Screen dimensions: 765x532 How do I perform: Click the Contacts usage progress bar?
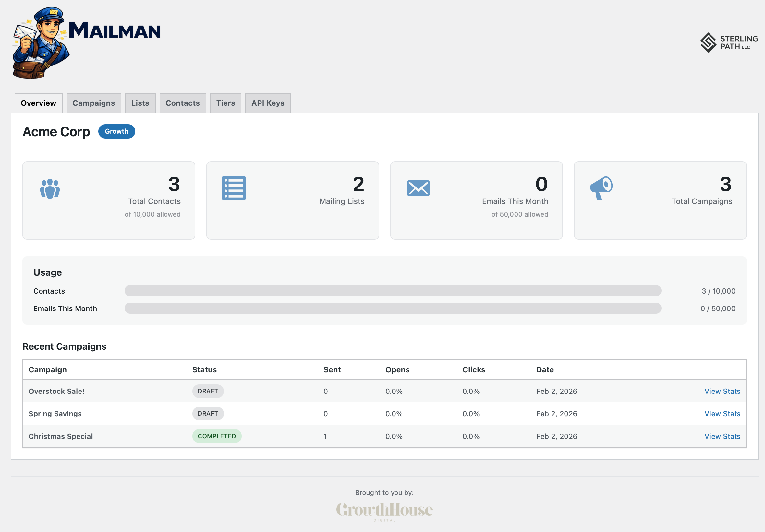(x=393, y=291)
